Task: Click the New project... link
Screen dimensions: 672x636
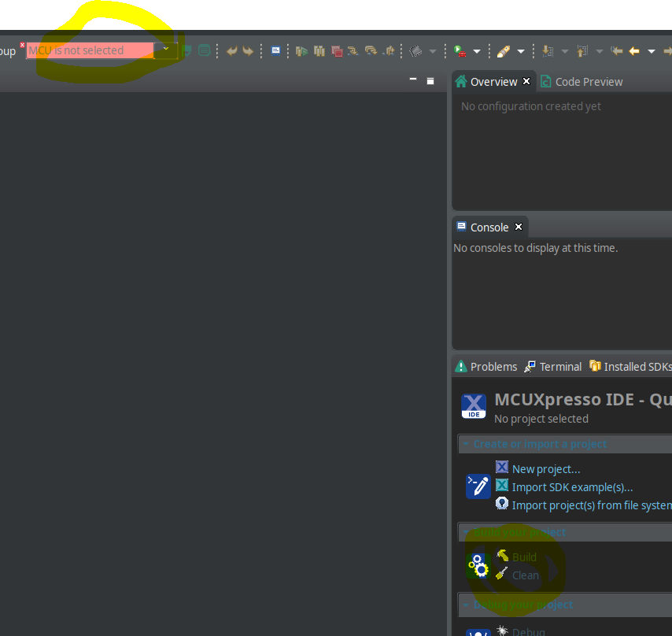Action: point(546,469)
